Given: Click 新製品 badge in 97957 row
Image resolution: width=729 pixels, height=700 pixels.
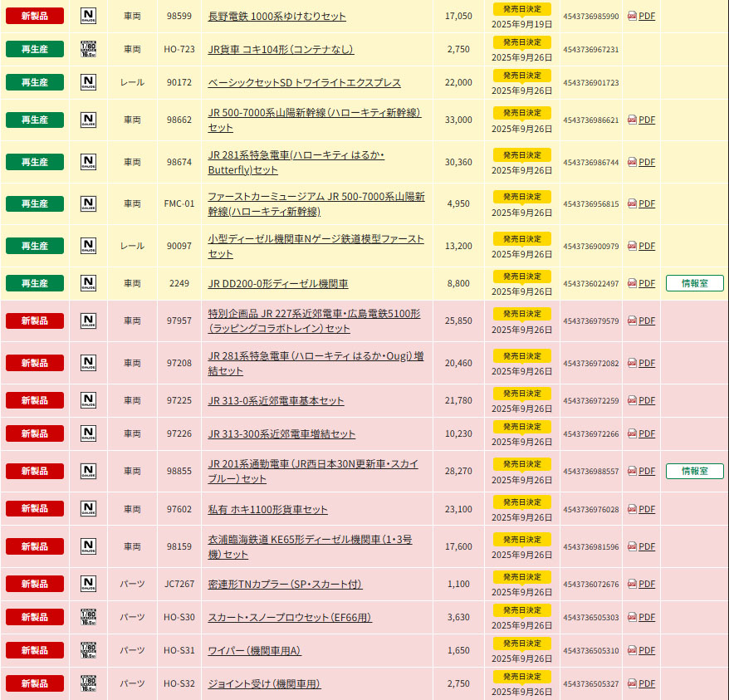Looking at the screenshot, I should click(x=35, y=321).
